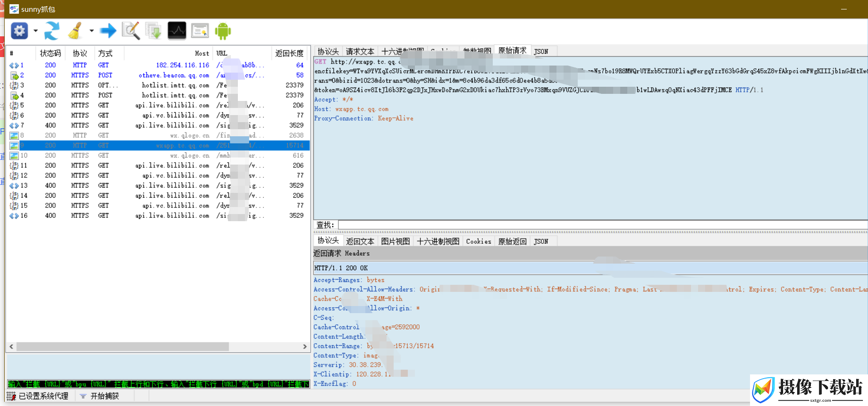Screen dimensions: 868x406
Task: Click 开始捕获 in the status bar
Action: 105,396
